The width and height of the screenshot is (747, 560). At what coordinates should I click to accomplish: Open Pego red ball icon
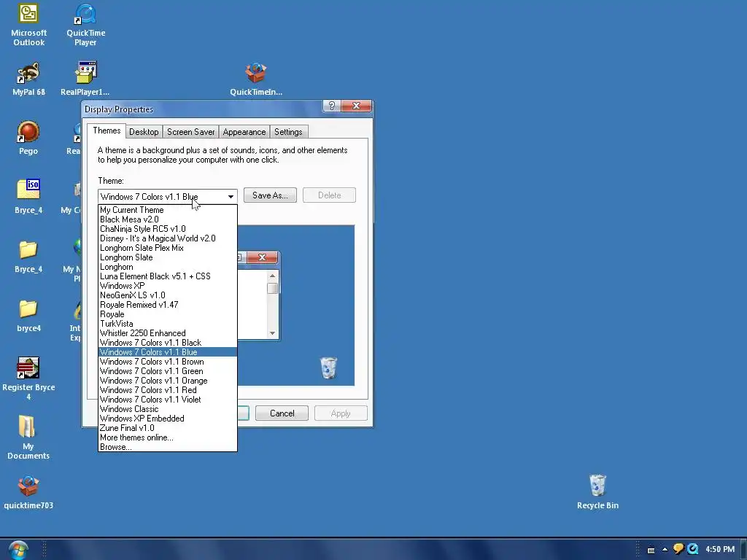click(x=28, y=138)
